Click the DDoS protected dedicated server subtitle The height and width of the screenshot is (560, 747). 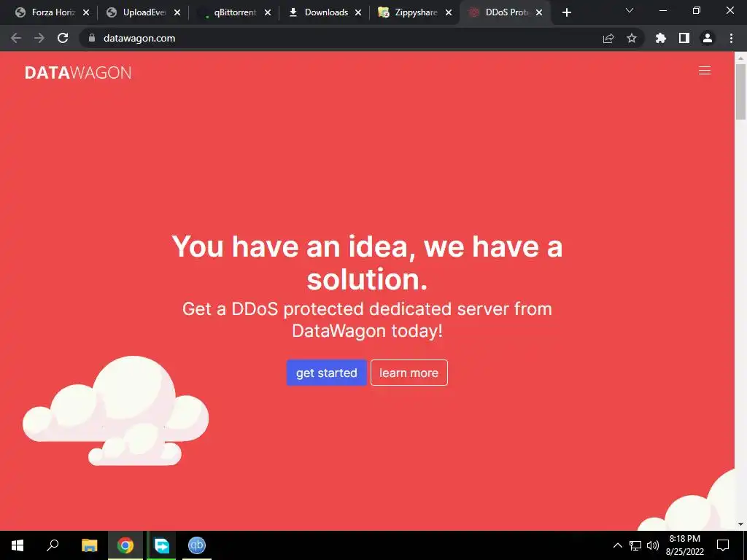point(367,319)
